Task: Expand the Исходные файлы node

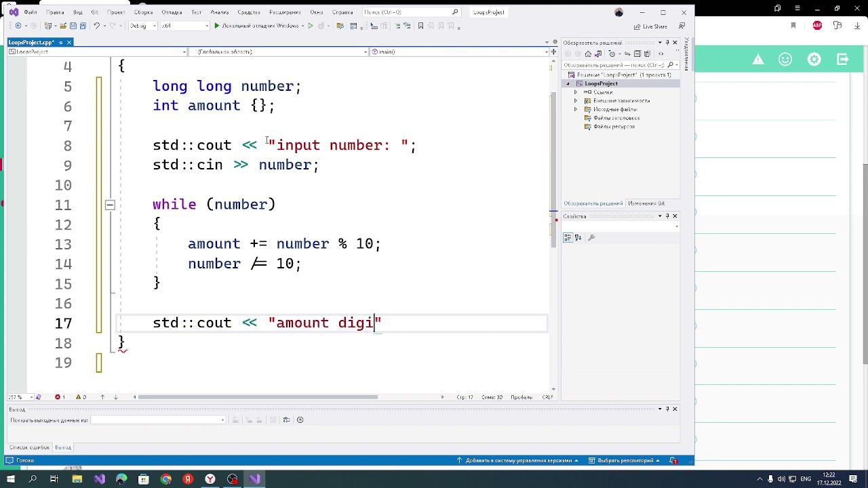Action: (x=576, y=109)
